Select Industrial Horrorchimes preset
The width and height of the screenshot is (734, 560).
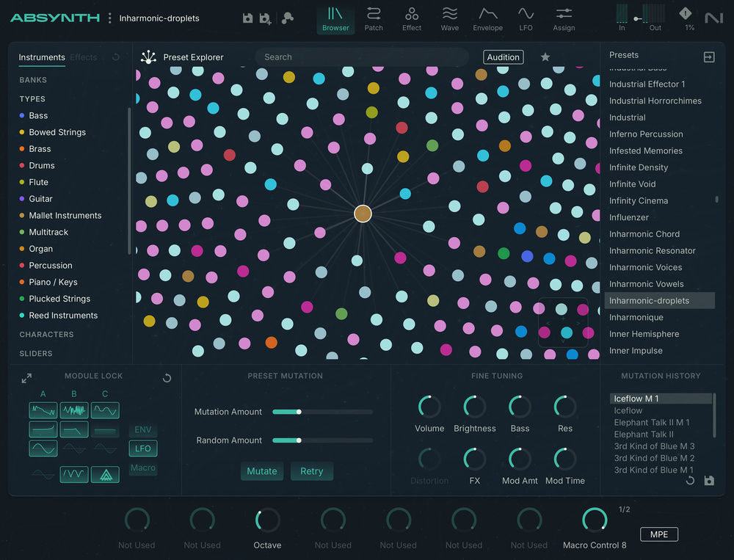655,101
